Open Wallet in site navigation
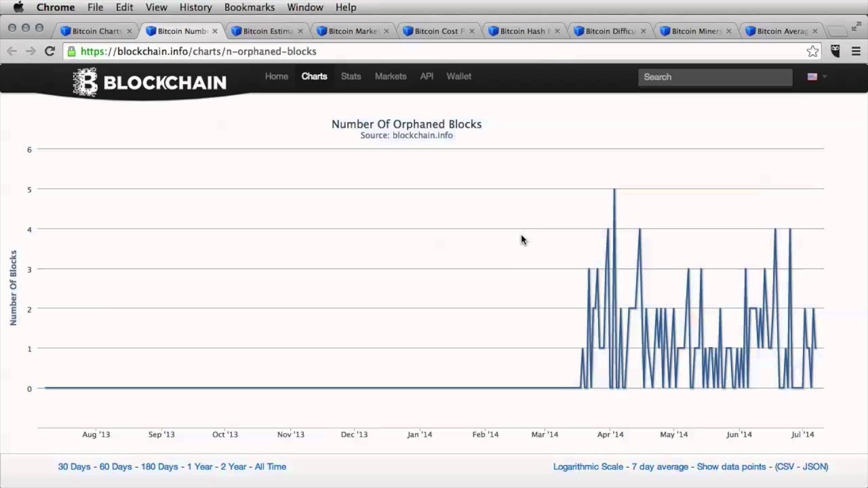 [459, 77]
